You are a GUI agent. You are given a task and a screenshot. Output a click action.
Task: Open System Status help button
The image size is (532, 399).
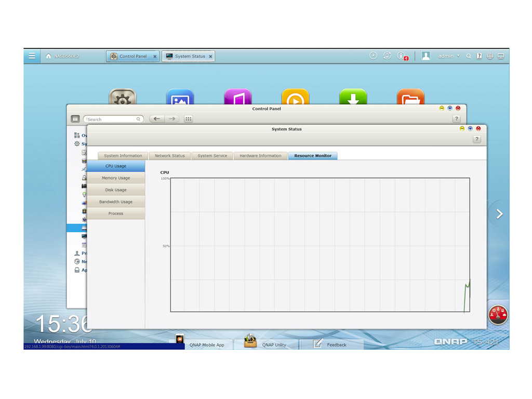(x=477, y=139)
